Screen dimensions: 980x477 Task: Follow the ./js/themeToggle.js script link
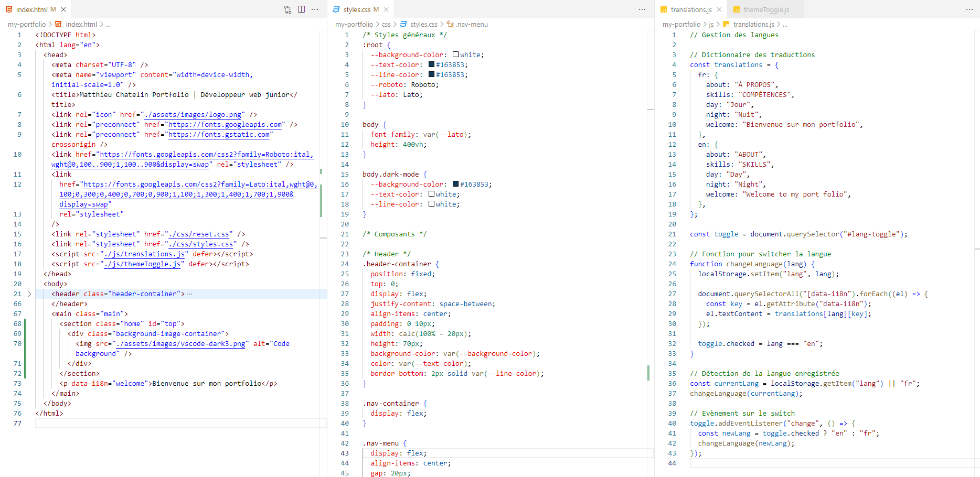[x=142, y=264]
